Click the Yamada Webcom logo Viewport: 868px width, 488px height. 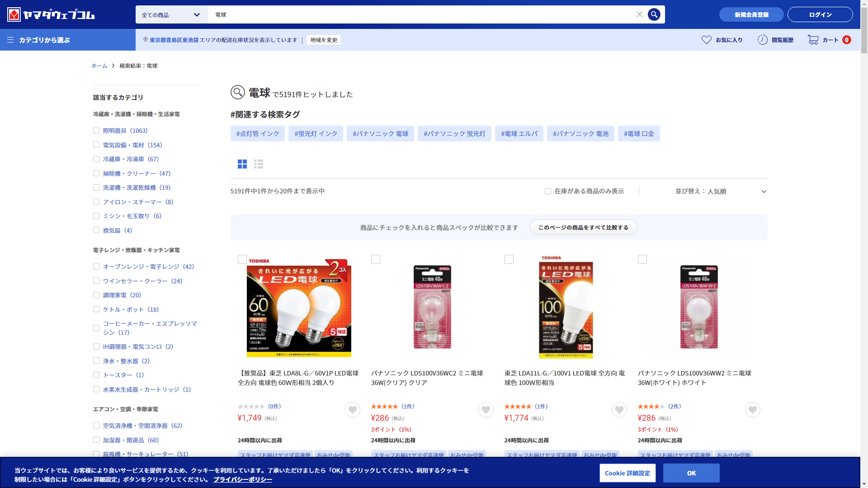pos(51,14)
